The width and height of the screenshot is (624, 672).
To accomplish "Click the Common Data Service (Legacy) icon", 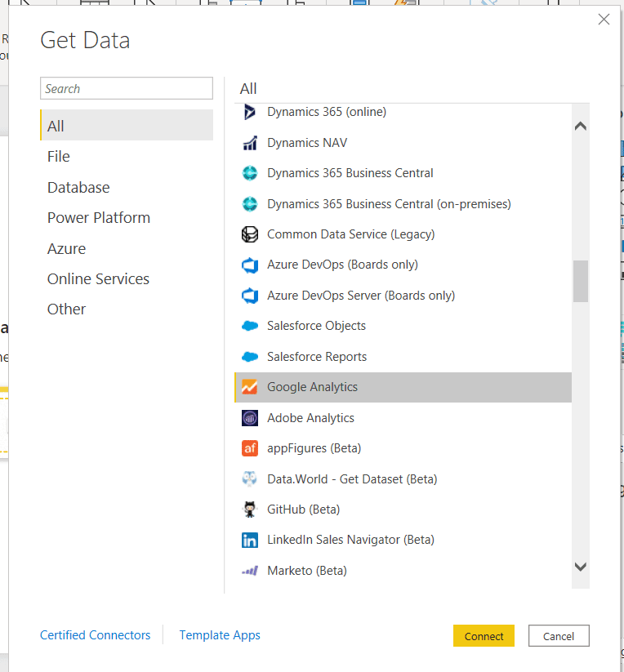I will pos(250,234).
